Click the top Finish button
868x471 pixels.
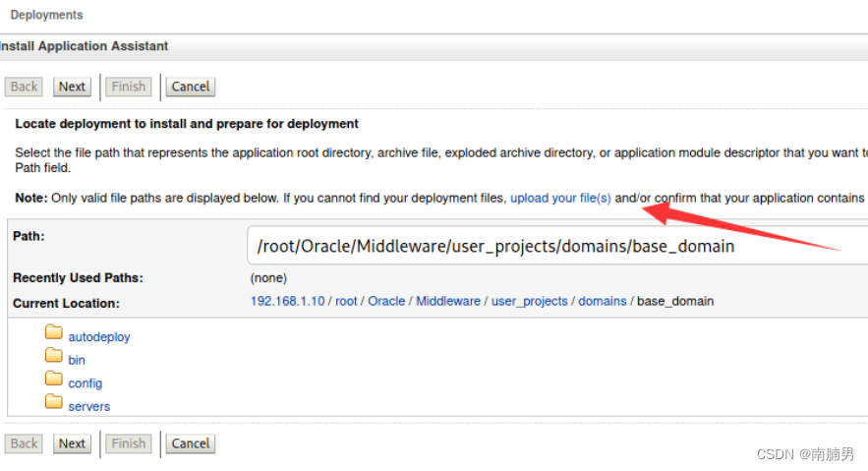[x=129, y=87]
